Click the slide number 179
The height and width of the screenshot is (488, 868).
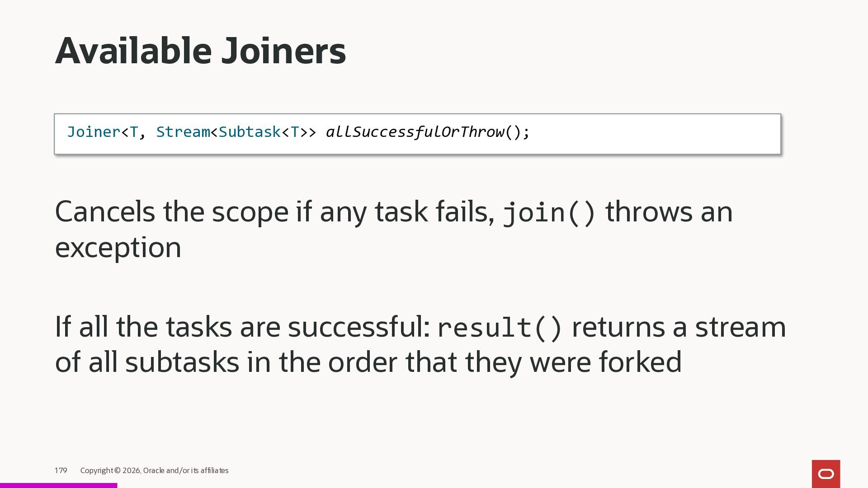61,470
